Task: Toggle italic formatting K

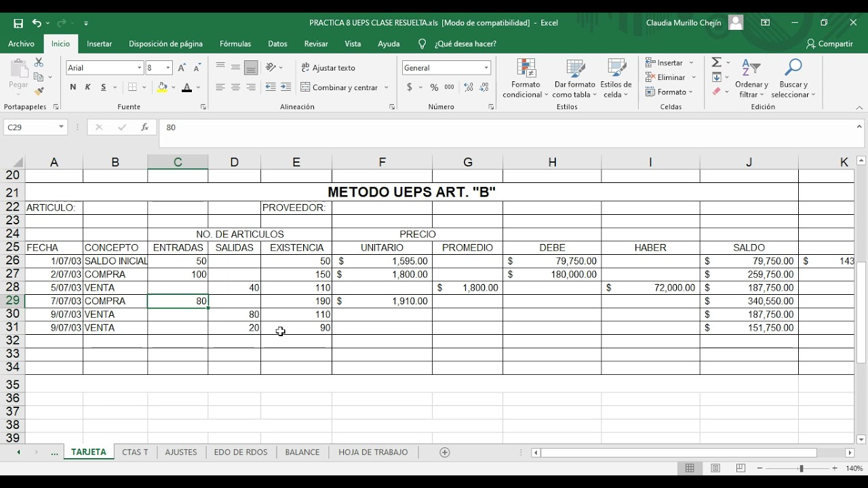Action: point(87,87)
